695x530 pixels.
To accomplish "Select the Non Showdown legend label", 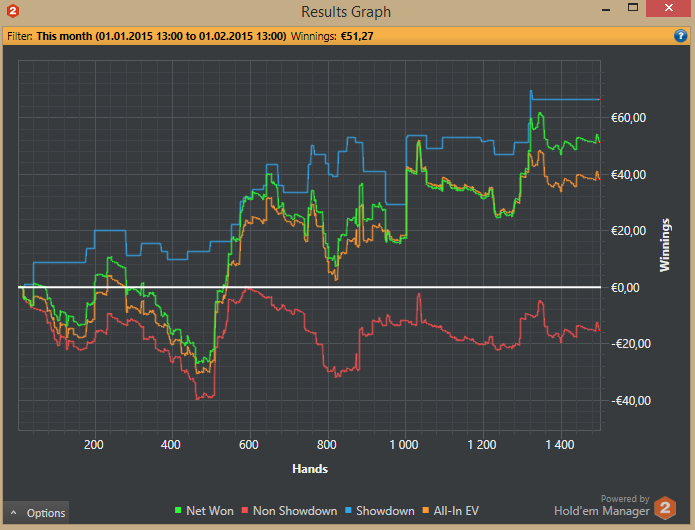I will click(295, 511).
